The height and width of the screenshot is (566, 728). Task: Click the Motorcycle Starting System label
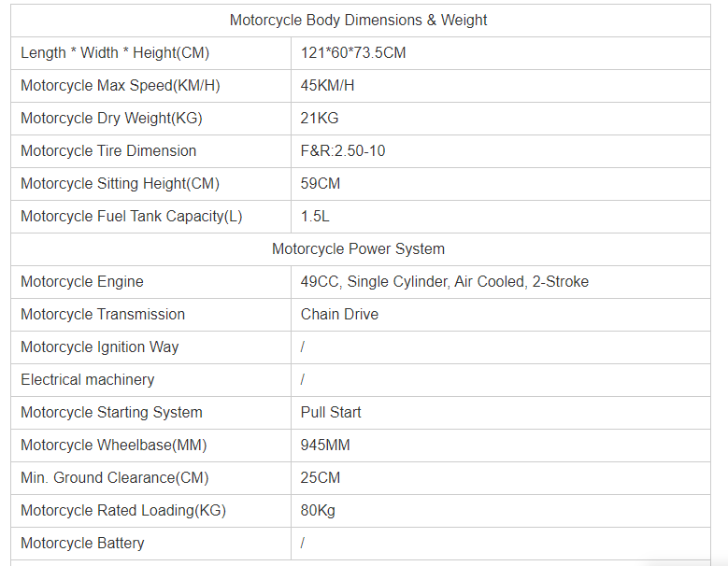pos(111,412)
